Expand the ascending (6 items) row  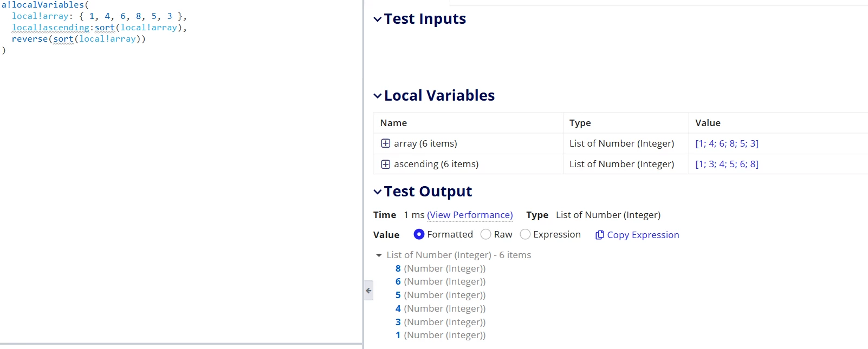[386, 164]
